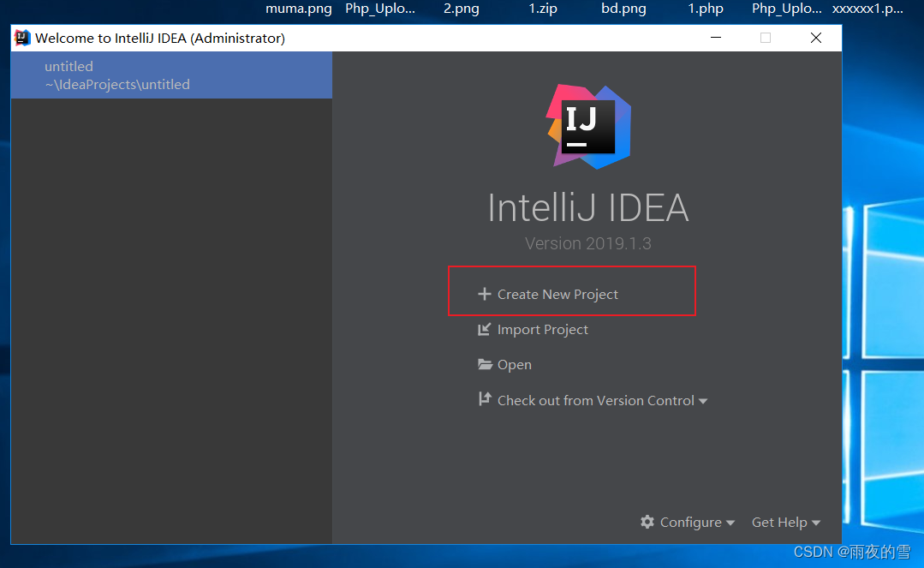
Task: Start a new project with Create New Project
Action: point(557,295)
